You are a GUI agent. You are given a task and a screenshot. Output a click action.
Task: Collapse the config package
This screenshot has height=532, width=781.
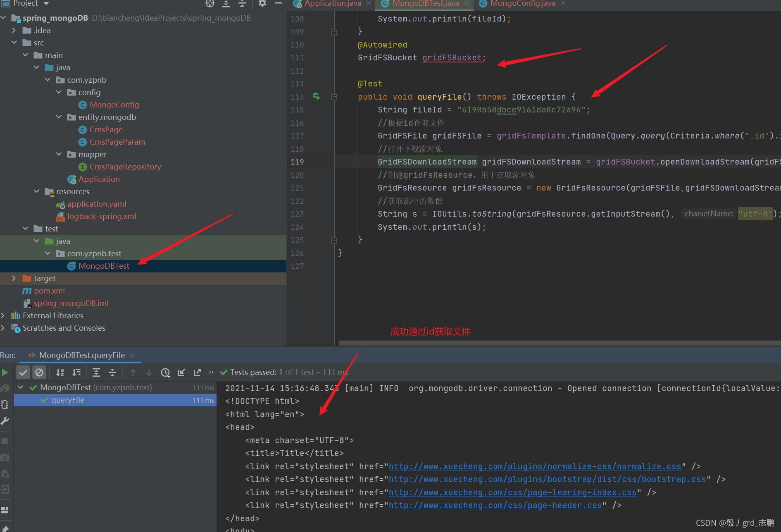coord(59,92)
